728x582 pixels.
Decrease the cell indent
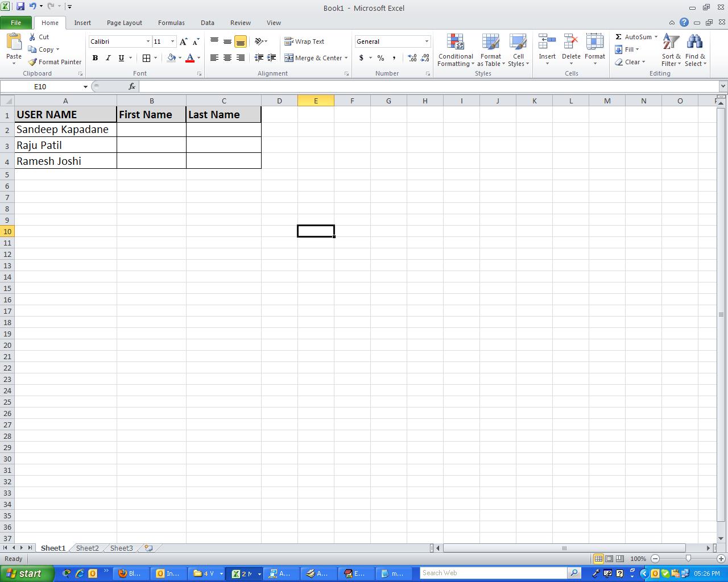259,58
